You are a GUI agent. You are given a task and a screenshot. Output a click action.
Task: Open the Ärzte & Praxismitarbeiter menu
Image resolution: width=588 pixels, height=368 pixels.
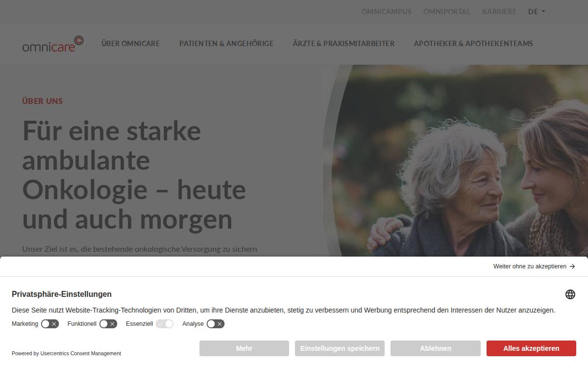click(x=343, y=43)
